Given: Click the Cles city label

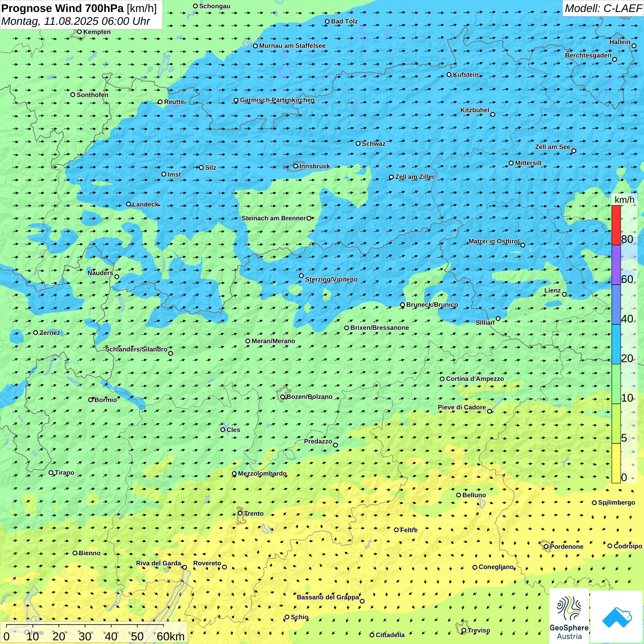Looking at the screenshot, I should pyautogui.click(x=233, y=430).
